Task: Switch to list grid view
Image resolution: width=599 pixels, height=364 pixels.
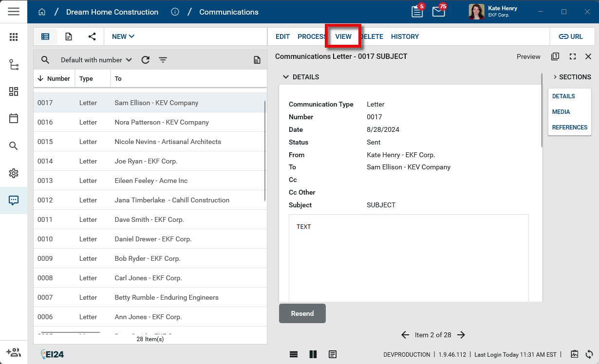Action: point(45,36)
